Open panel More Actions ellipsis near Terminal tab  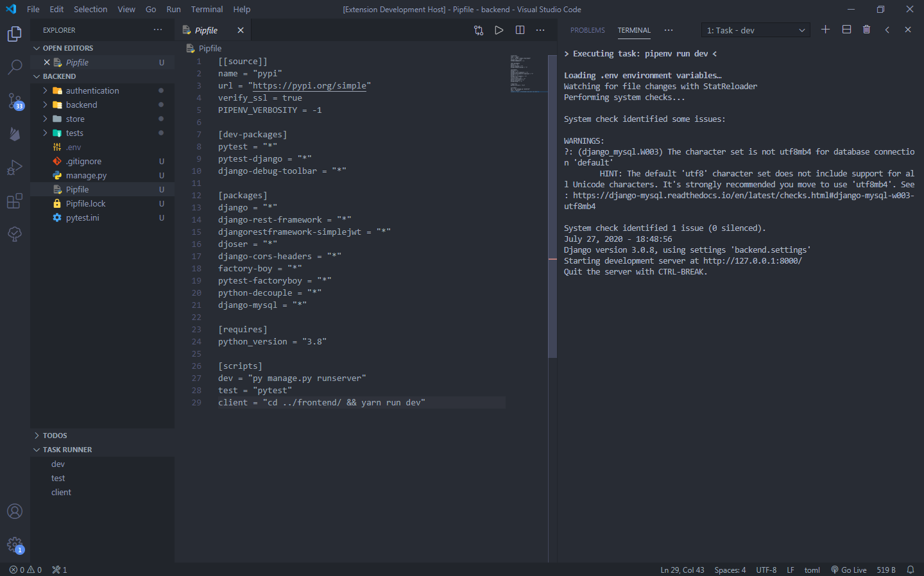pyautogui.click(x=669, y=30)
